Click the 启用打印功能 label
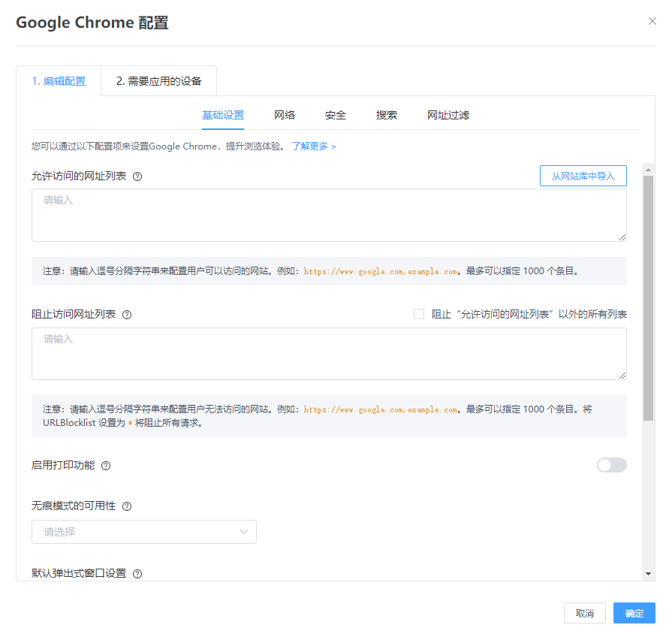Image resolution: width=672 pixels, height=640 pixels. click(x=63, y=465)
